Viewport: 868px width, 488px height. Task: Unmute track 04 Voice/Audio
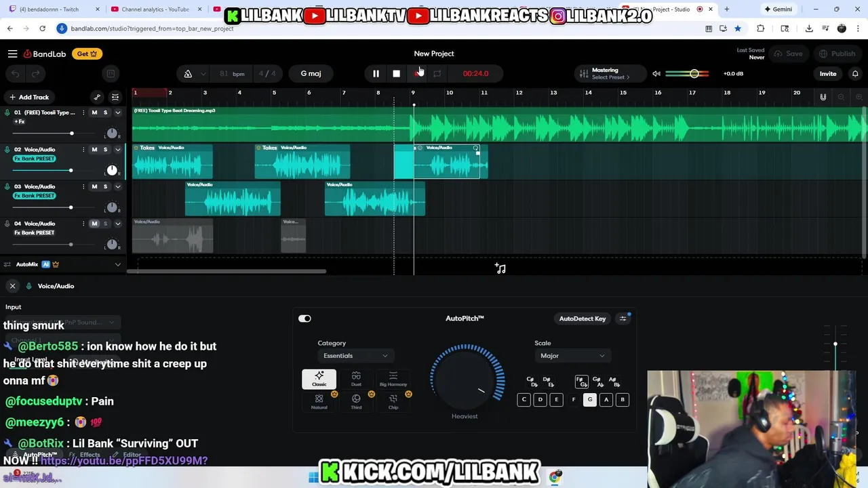point(94,224)
